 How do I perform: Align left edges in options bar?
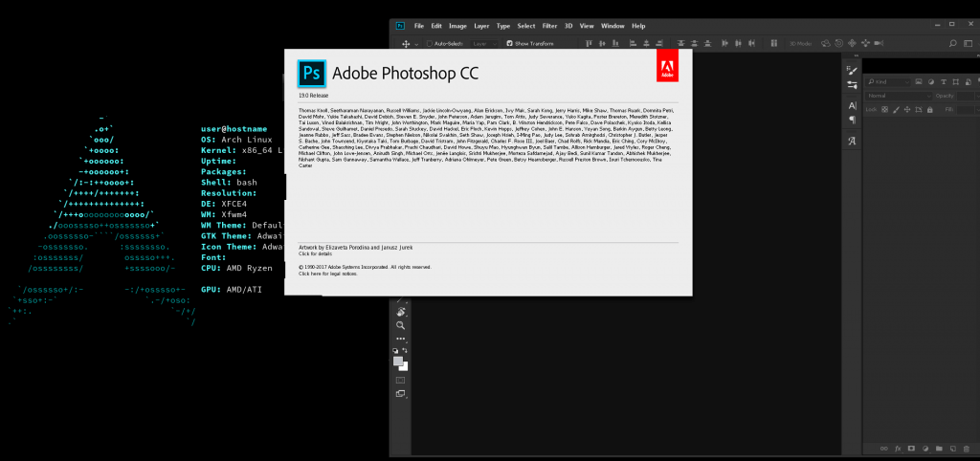click(x=633, y=44)
